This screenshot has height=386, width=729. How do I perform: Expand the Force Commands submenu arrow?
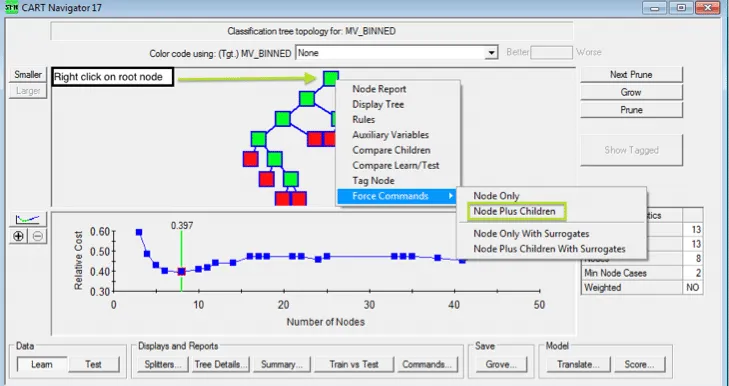451,196
